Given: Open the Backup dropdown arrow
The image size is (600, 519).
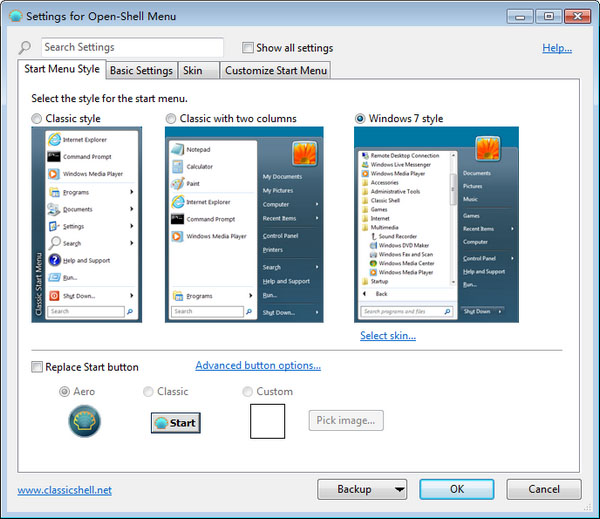Looking at the screenshot, I should click(x=399, y=490).
